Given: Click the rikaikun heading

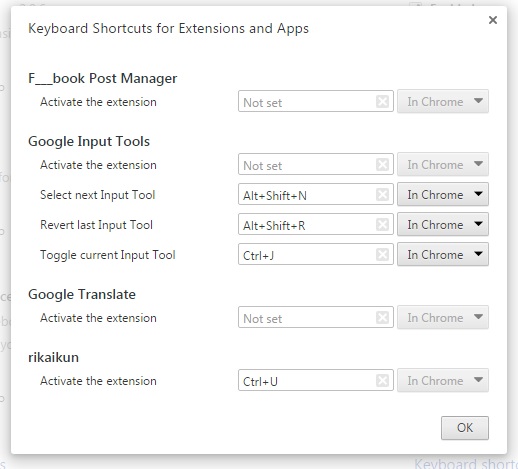Looking at the screenshot, I should 53,357.
